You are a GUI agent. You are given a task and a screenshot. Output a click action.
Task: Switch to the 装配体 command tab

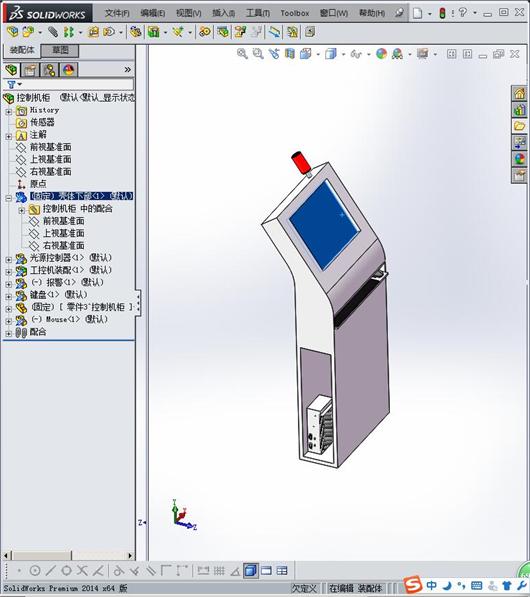pyautogui.click(x=22, y=50)
